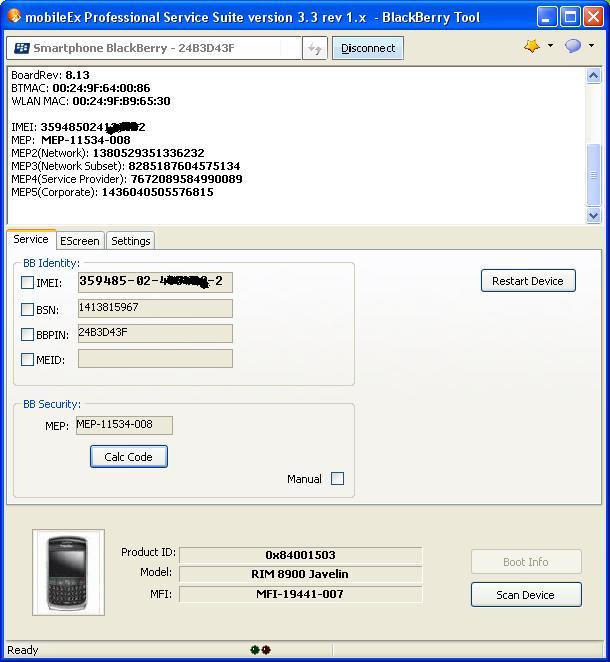Click the Restart Device button

point(528,281)
